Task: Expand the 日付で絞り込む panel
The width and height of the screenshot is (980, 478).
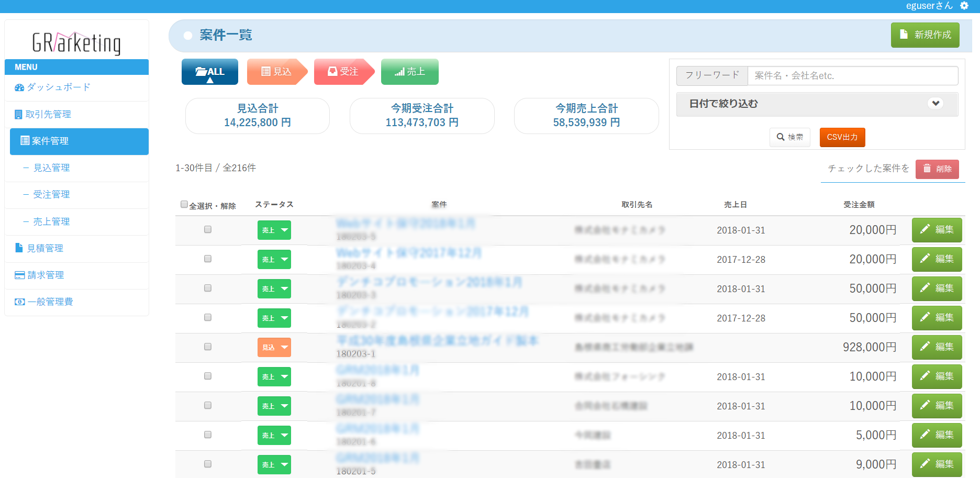Action: point(817,104)
